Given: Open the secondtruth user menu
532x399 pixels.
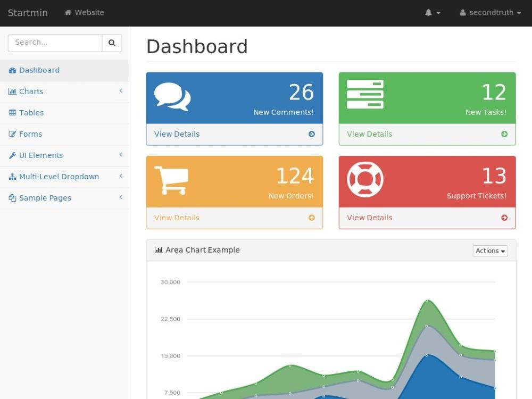Looking at the screenshot, I should (490, 13).
